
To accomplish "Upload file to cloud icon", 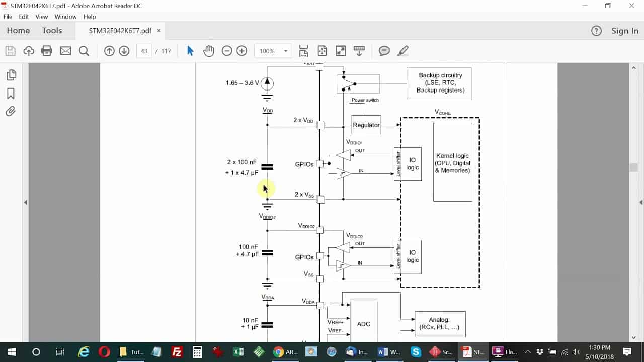I will tap(29, 51).
